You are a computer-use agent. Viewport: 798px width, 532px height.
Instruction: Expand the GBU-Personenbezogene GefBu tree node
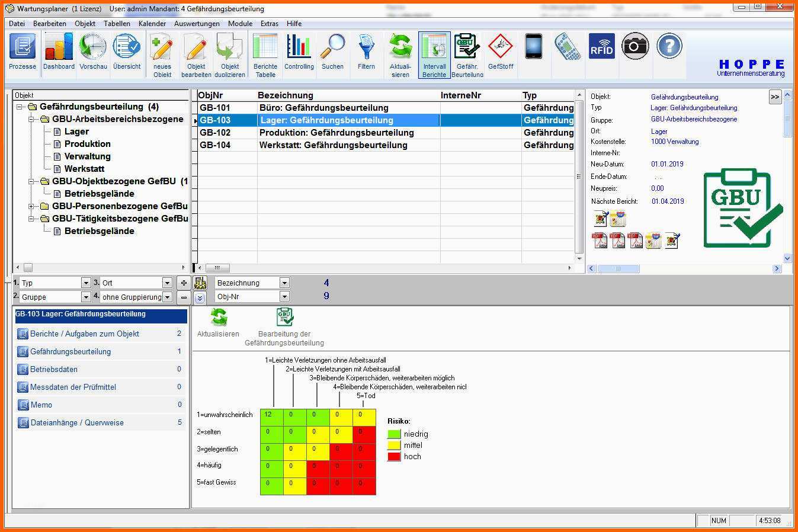pos(31,206)
